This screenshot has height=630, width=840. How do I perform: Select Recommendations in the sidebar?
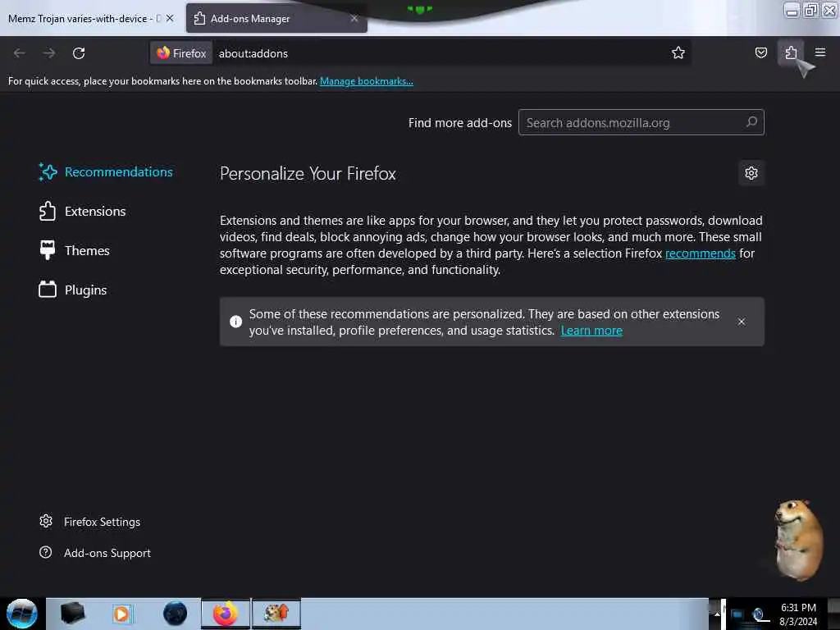pyautogui.click(x=106, y=172)
